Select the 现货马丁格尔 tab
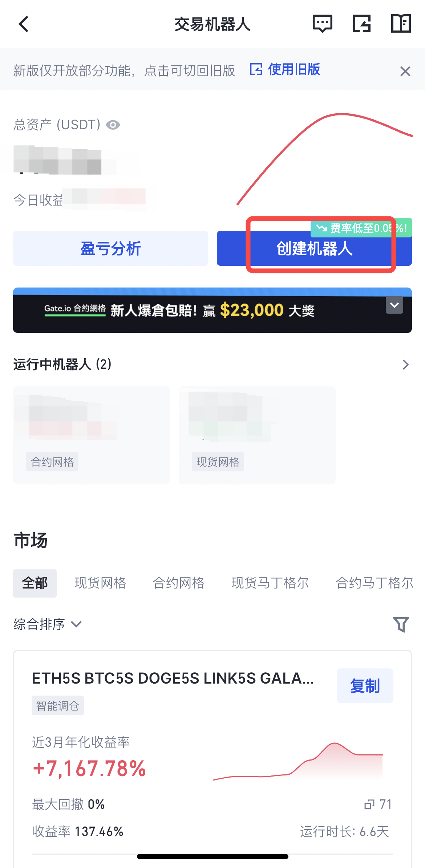 (270, 583)
